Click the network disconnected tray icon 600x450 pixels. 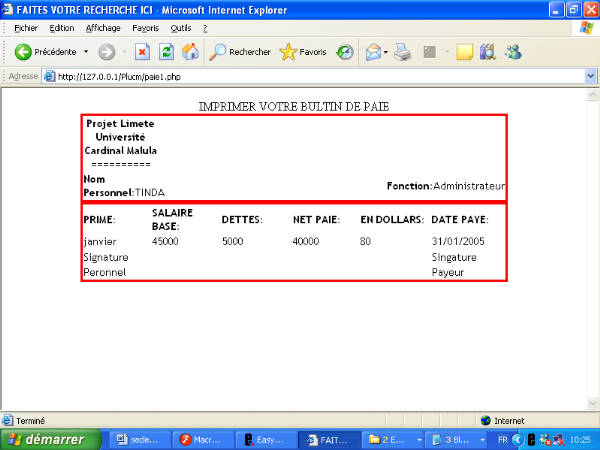pyautogui.click(x=559, y=440)
